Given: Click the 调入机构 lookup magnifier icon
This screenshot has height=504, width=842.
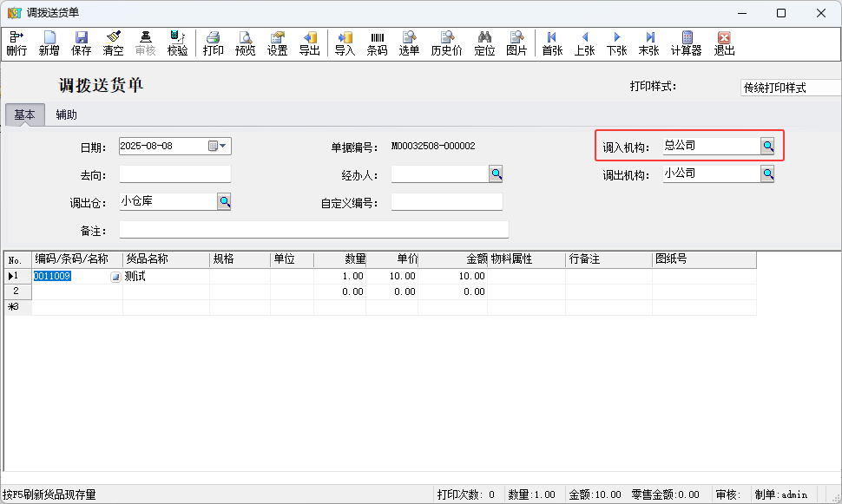Looking at the screenshot, I should click(x=768, y=146).
